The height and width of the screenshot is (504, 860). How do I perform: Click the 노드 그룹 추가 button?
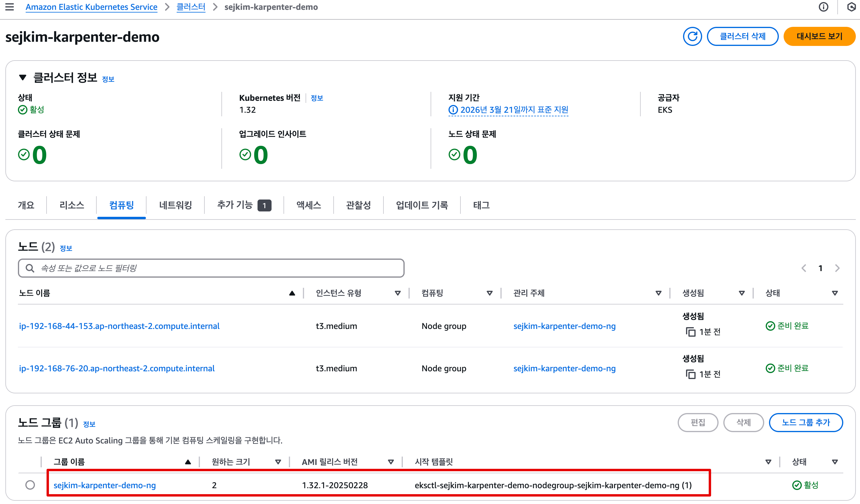point(805,422)
